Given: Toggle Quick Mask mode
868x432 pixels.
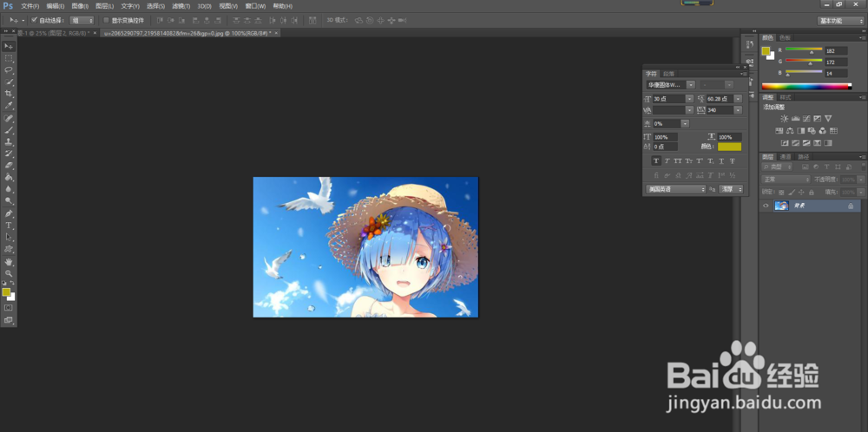Looking at the screenshot, I should pyautogui.click(x=9, y=308).
